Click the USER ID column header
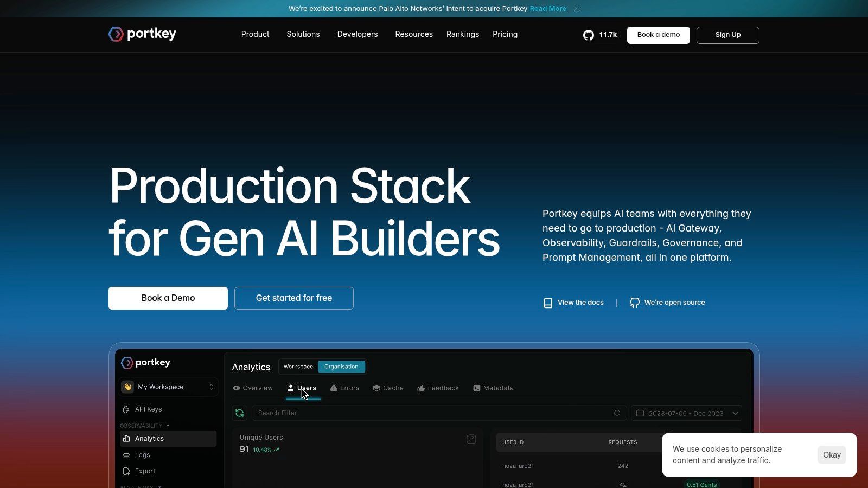Screen dimensions: 868x488 [513, 442]
